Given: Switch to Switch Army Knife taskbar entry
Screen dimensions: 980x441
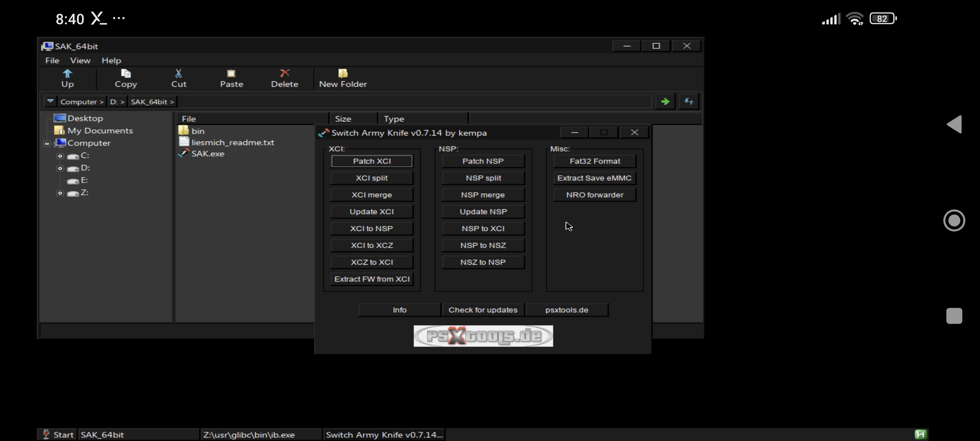Looking at the screenshot, I should [384, 434].
